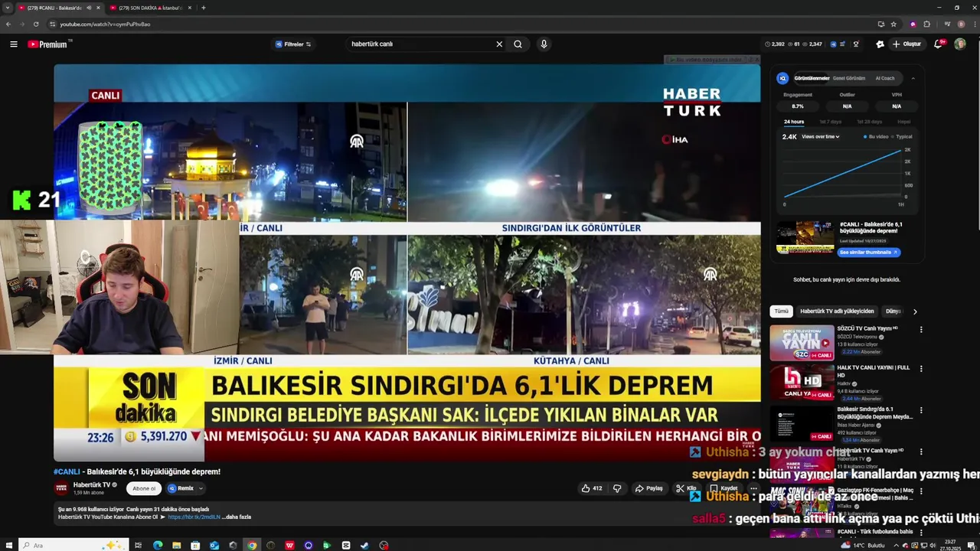The image size is (980, 551).
Task: Open Windows Start menu
Action: pos(8,545)
